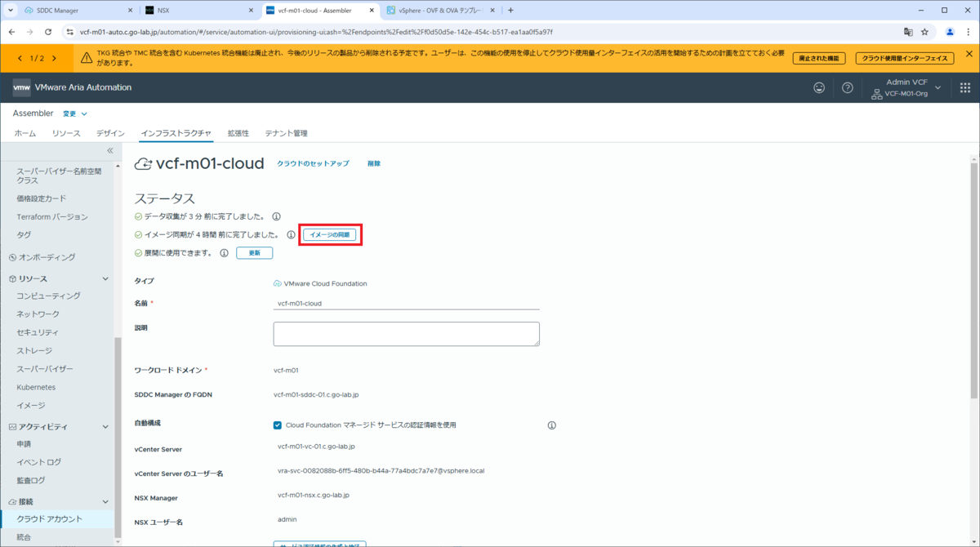Select イメージ in sidebar
This screenshot has height=547, width=980.
31,406
